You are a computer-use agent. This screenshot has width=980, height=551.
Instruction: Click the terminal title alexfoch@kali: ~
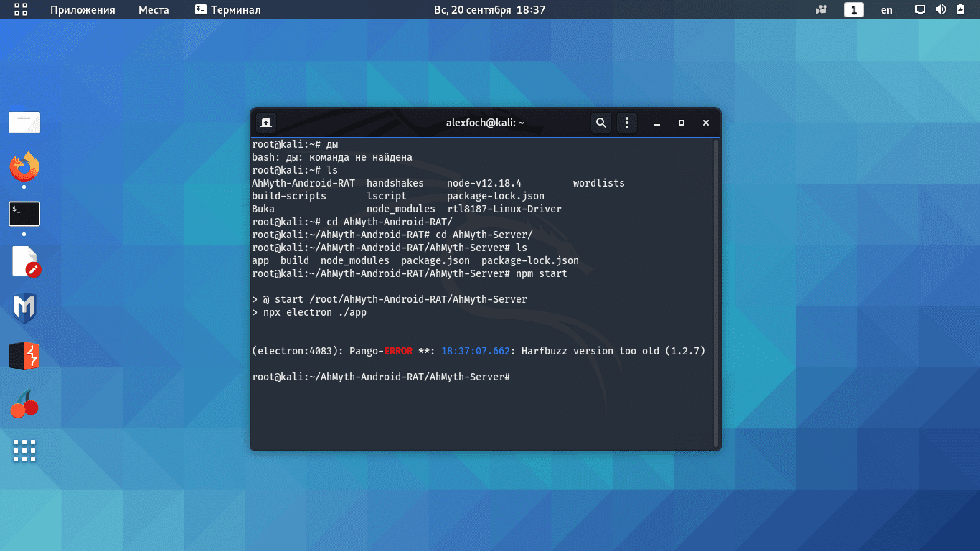[485, 123]
